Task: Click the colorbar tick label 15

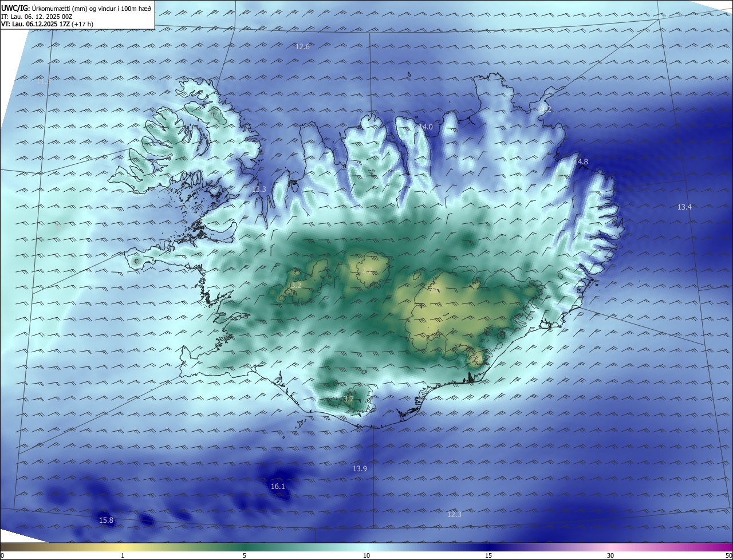Action: click(488, 555)
